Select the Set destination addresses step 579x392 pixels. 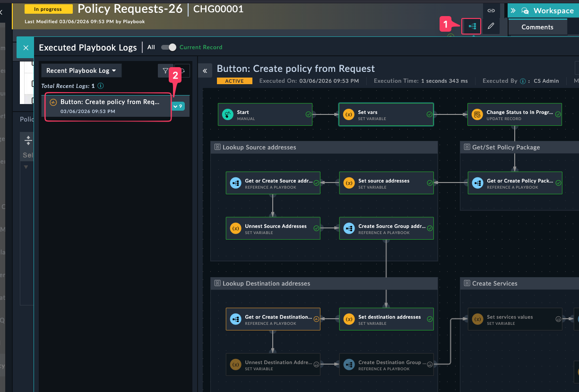tap(386, 320)
